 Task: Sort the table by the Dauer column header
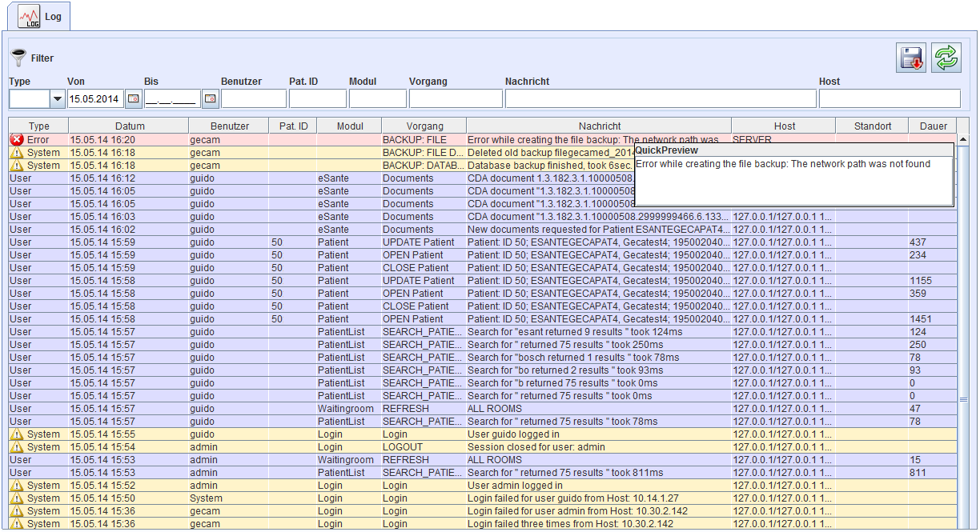click(933, 126)
